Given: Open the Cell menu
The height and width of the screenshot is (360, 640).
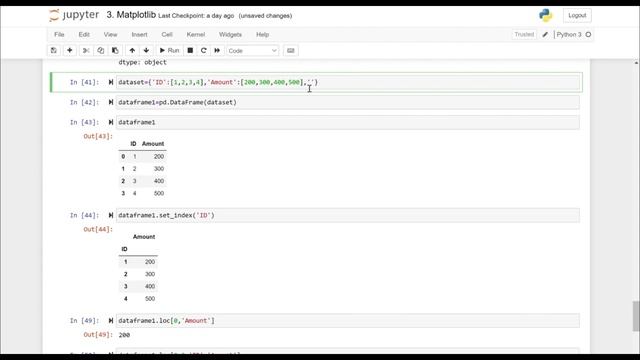Looking at the screenshot, I should click(x=167, y=35).
